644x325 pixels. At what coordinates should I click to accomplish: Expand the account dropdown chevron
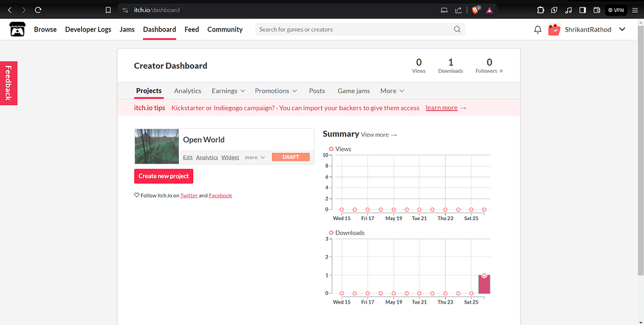point(622,29)
